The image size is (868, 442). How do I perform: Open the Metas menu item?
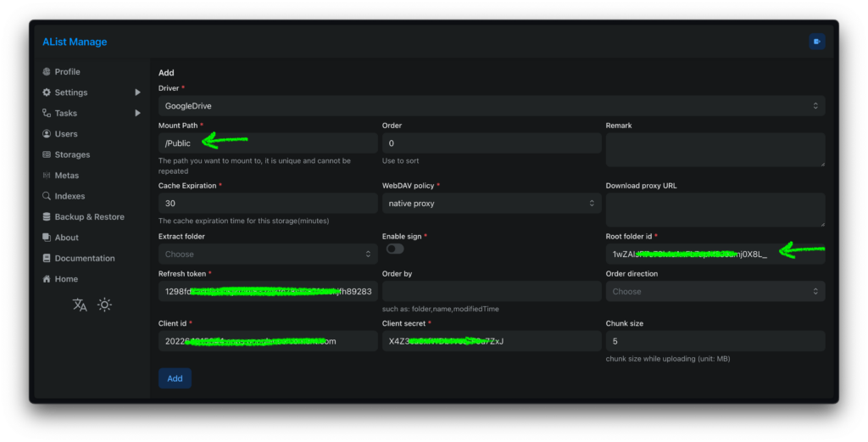coord(66,176)
